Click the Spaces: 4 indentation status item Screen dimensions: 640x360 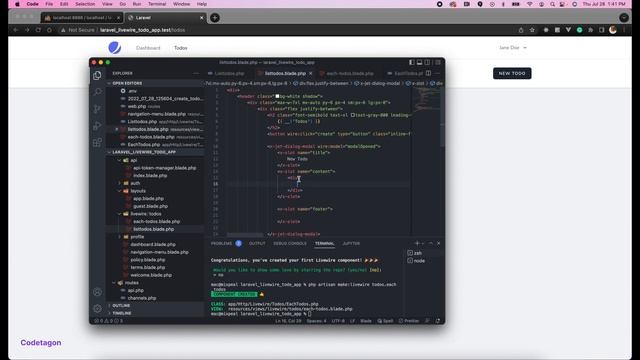coord(316,321)
